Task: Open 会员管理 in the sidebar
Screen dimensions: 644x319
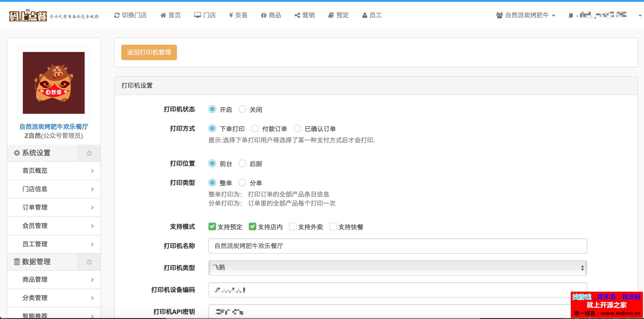Action: [x=54, y=226]
